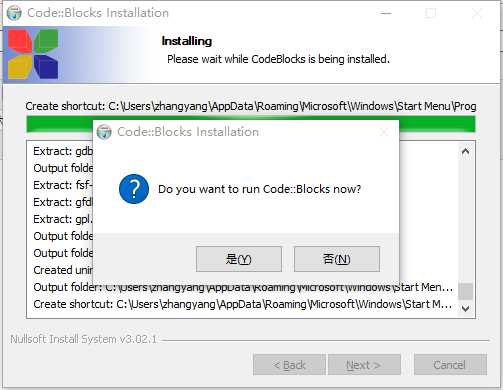Screen dimensions: 503x390
Task: Click the disabled Next > button
Action: (364, 365)
